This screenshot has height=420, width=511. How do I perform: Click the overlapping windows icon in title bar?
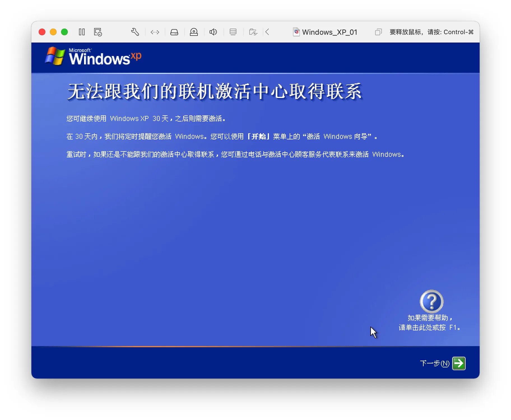[378, 32]
